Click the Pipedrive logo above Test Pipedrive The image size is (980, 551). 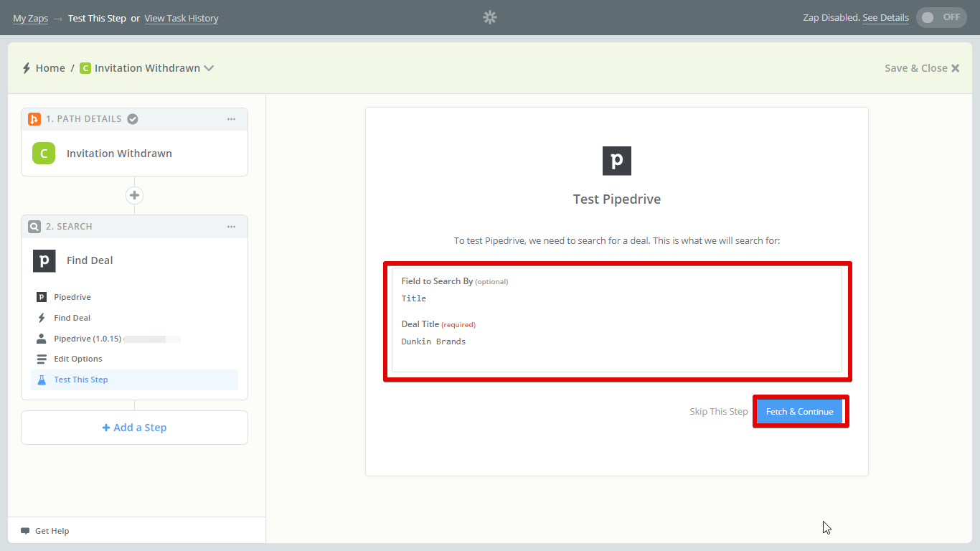coord(617,161)
